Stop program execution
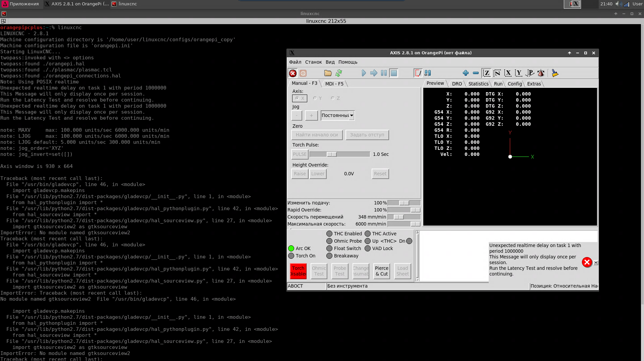 click(x=394, y=73)
